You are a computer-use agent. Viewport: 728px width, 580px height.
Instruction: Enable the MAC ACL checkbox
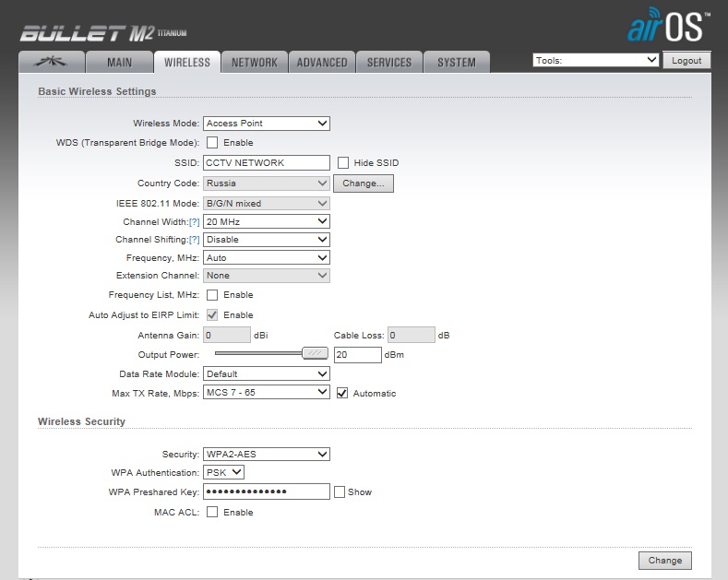[x=212, y=513]
